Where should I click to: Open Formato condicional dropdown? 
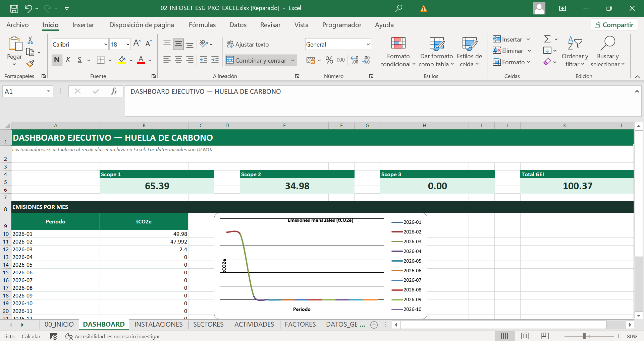coord(398,52)
